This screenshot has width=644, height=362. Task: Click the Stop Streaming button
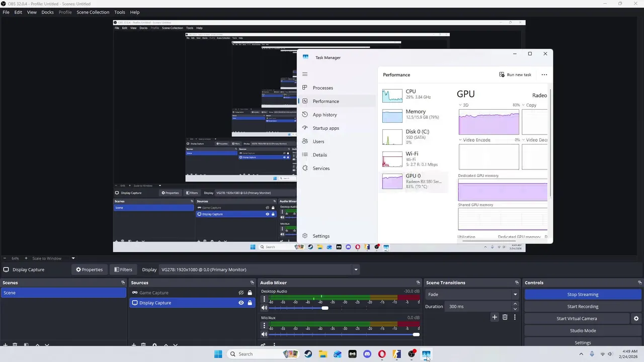click(x=583, y=295)
